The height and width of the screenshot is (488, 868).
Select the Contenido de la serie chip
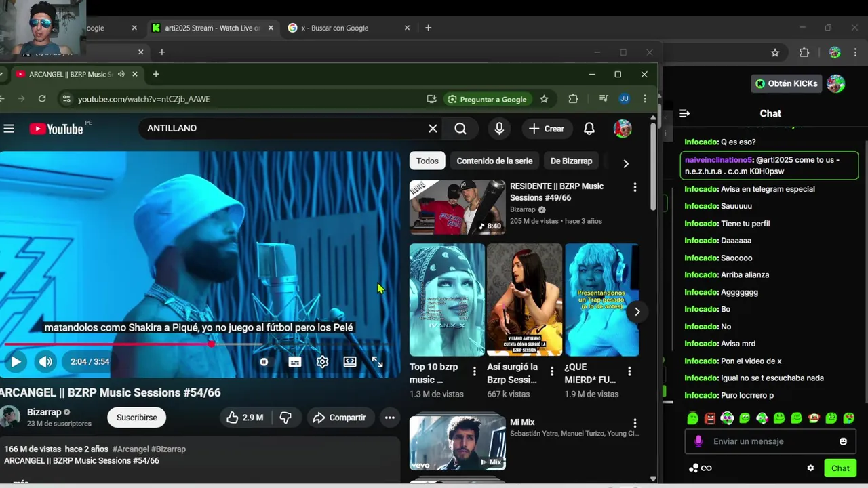pos(494,161)
